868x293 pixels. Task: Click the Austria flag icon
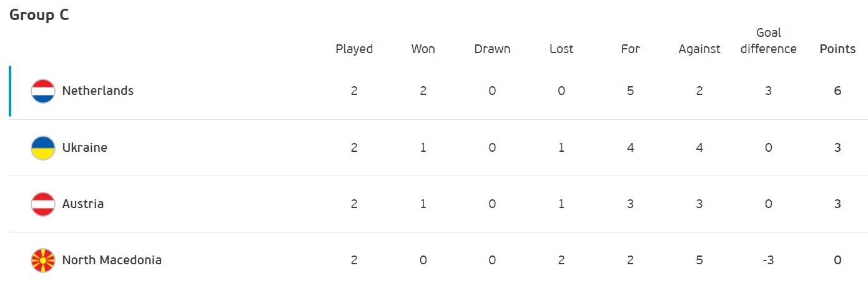[43, 204]
